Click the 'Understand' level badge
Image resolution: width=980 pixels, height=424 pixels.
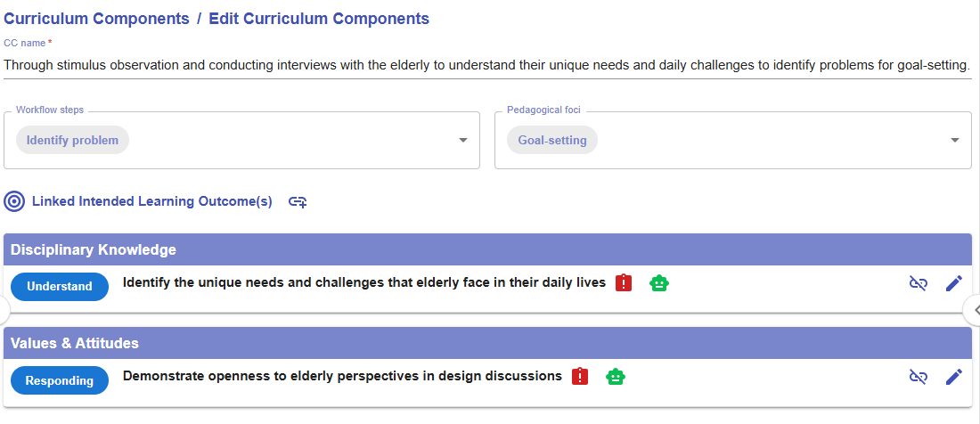(x=60, y=287)
